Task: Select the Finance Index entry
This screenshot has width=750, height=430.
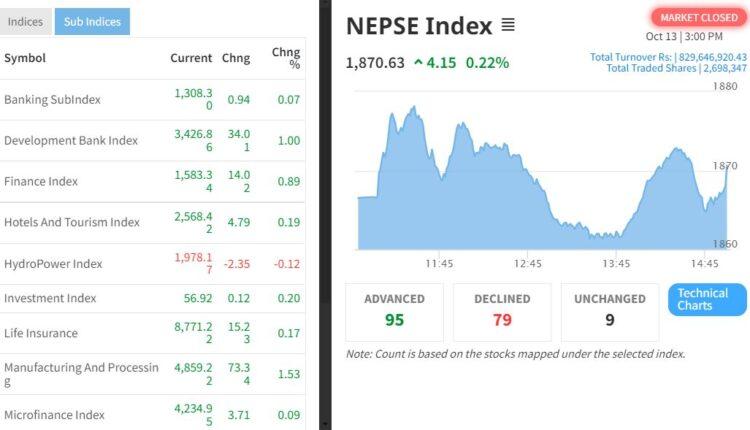Action: coord(41,182)
